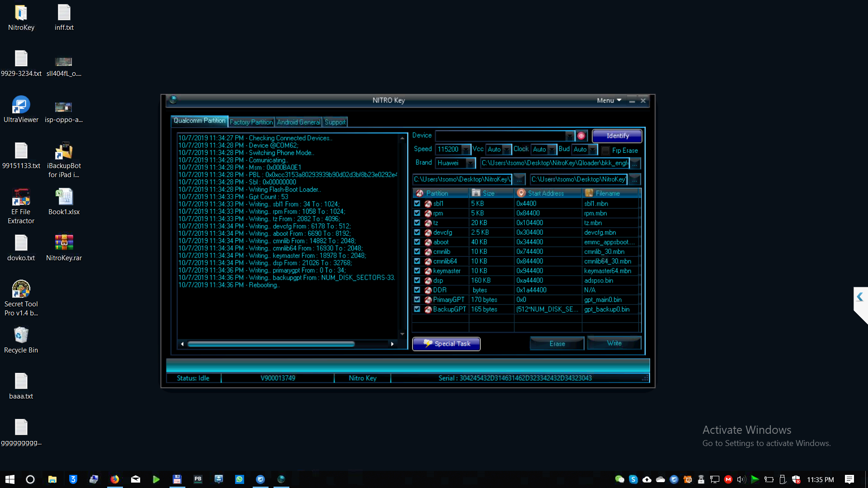Switch to Android General tab
868x488 pixels.
coord(298,122)
